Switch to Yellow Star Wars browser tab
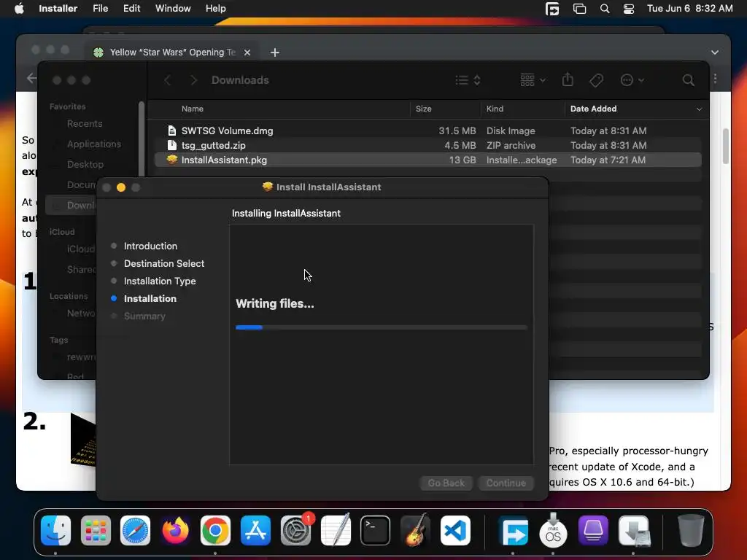 point(172,52)
